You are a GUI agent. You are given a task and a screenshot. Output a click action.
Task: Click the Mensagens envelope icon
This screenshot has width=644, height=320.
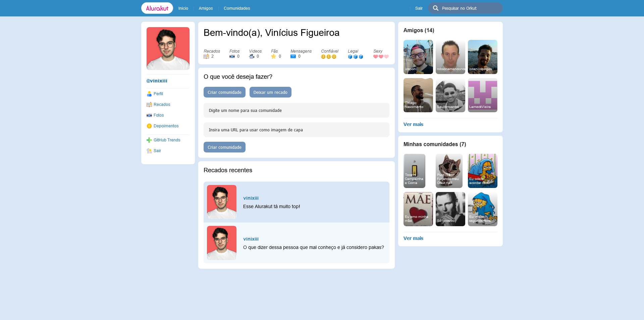[x=293, y=56]
